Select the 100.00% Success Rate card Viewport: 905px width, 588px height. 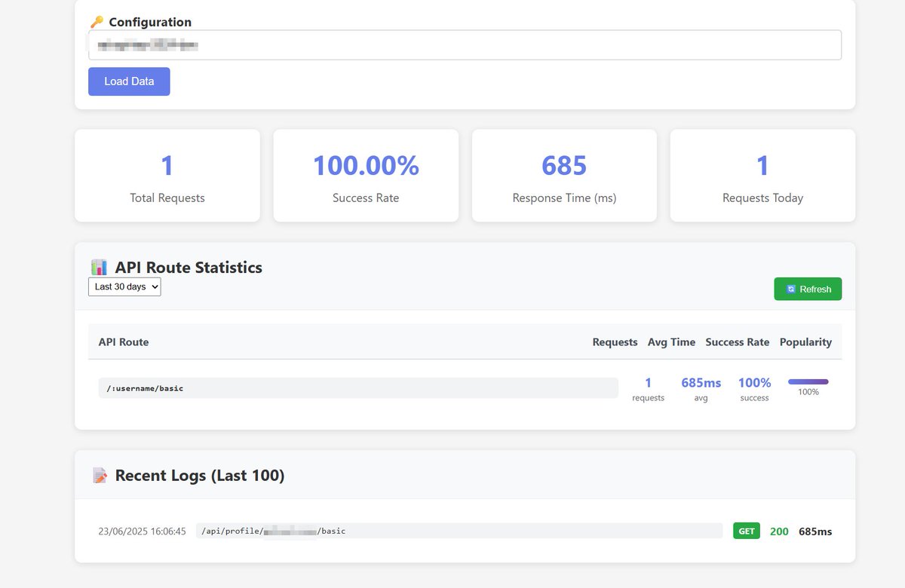366,176
